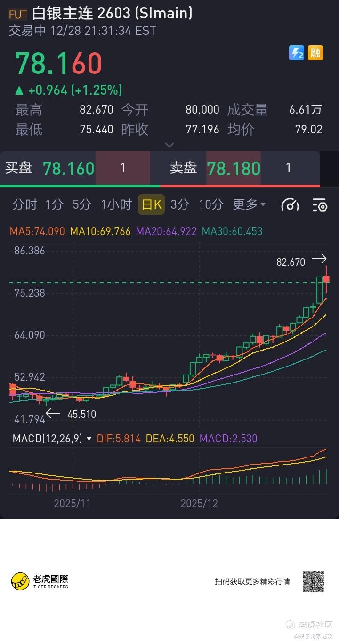
Task: Tap the 2025/11 date axis label
Action: [x=72, y=504]
